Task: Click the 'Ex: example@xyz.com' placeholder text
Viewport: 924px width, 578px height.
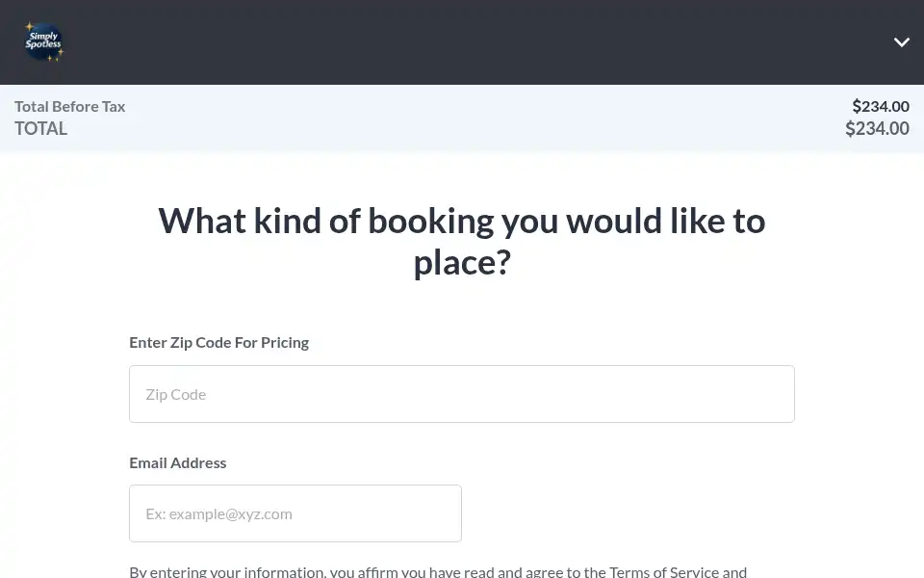Action: [218, 514]
